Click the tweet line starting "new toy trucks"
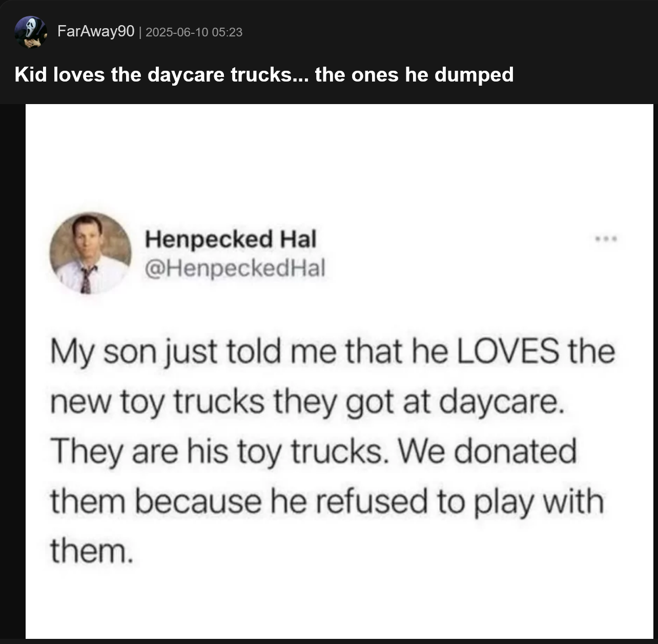The width and height of the screenshot is (658, 644). pos(307,401)
